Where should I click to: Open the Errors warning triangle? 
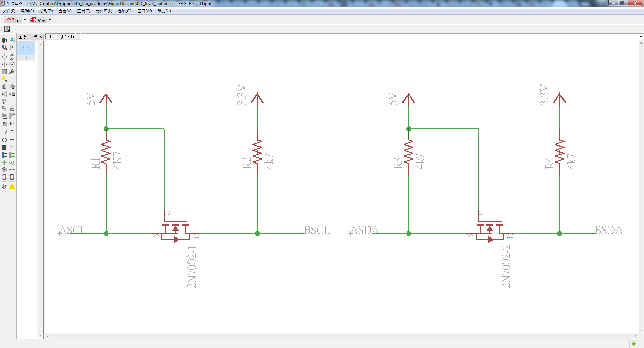tap(12, 186)
